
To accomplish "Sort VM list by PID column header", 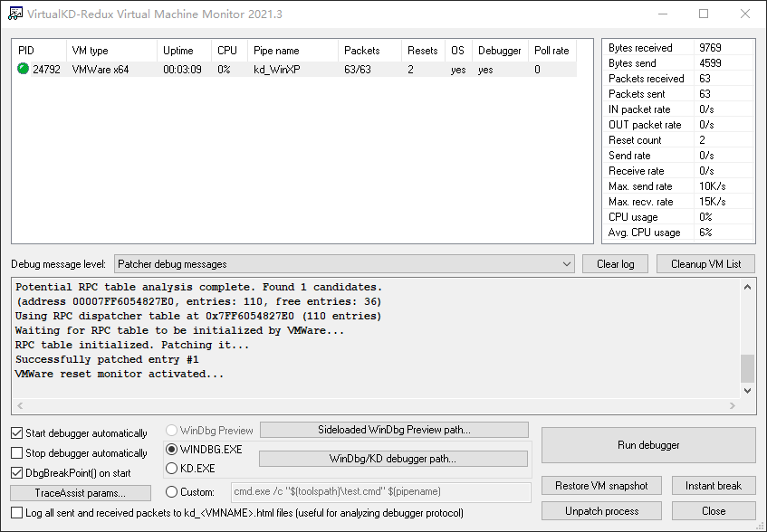I will [x=39, y=51].
